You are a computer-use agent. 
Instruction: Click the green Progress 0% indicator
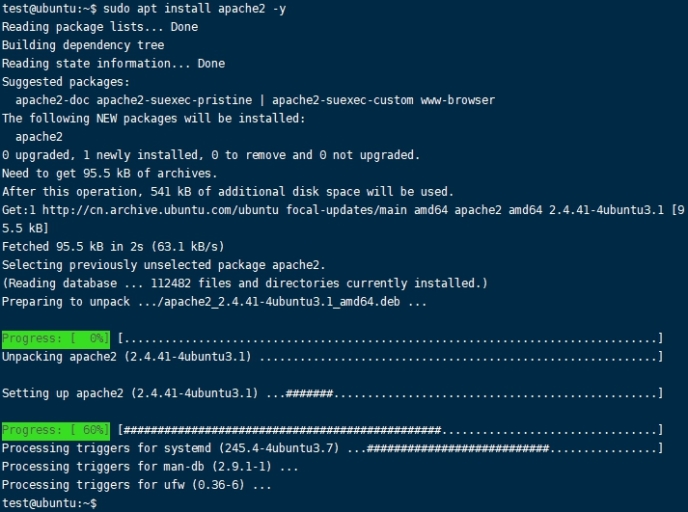[x=55, y=338]
